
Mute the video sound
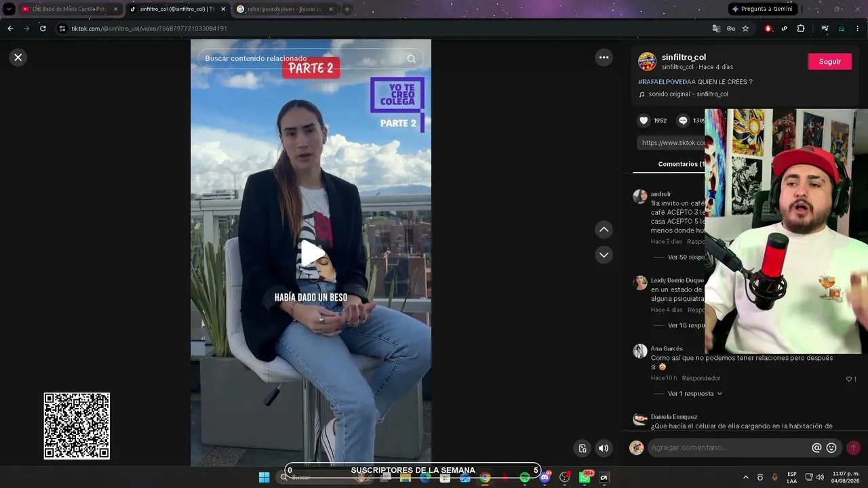pos(604,448)
